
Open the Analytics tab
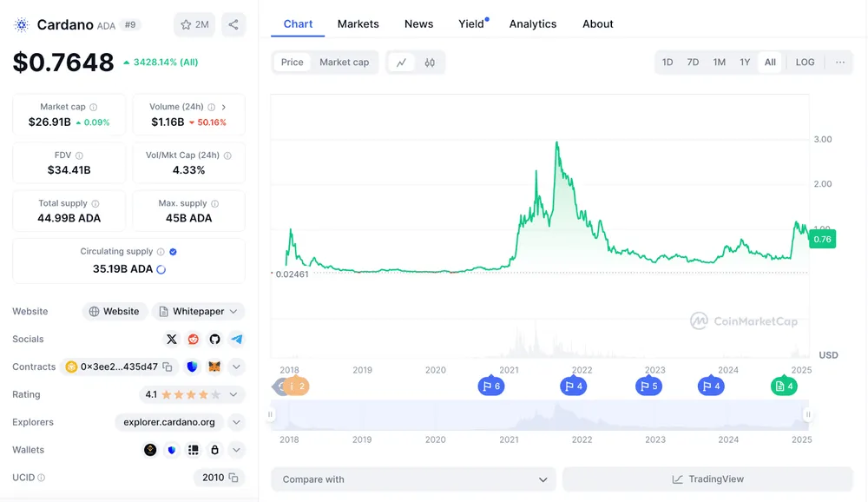[x=532, y=23]
